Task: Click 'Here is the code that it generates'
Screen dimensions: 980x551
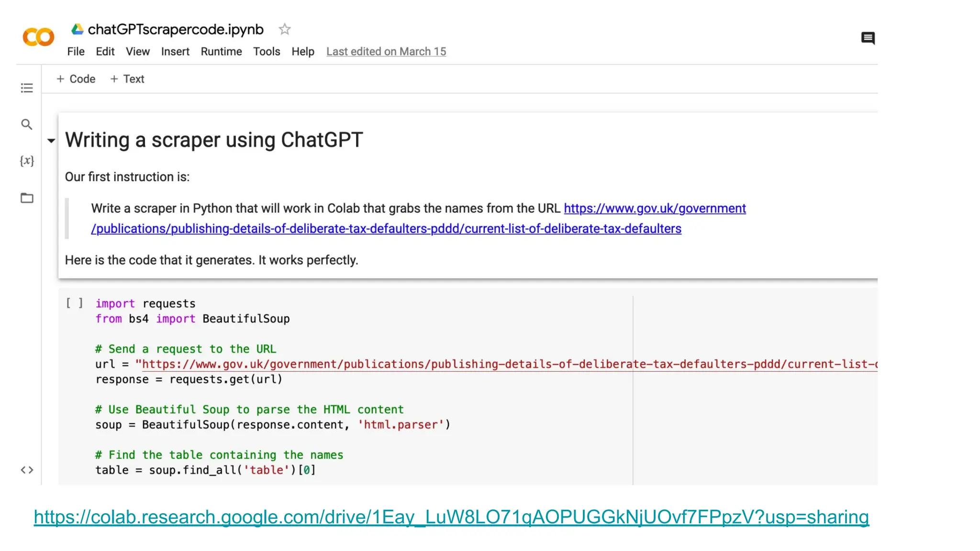Action: (x=159, y=260)
